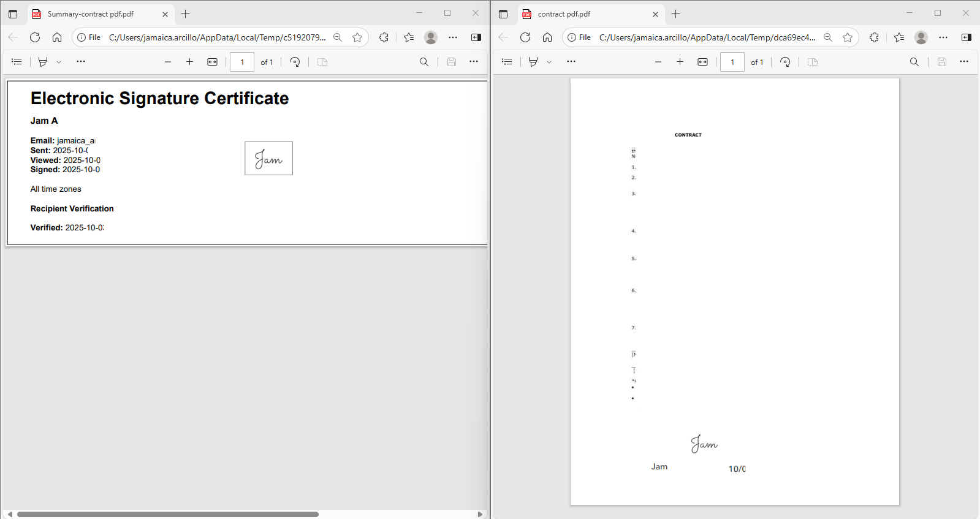Add contract pdf page to favorites
Image resolution: width=980 pixels, height=519 pixels.
[x=848, y=37]
